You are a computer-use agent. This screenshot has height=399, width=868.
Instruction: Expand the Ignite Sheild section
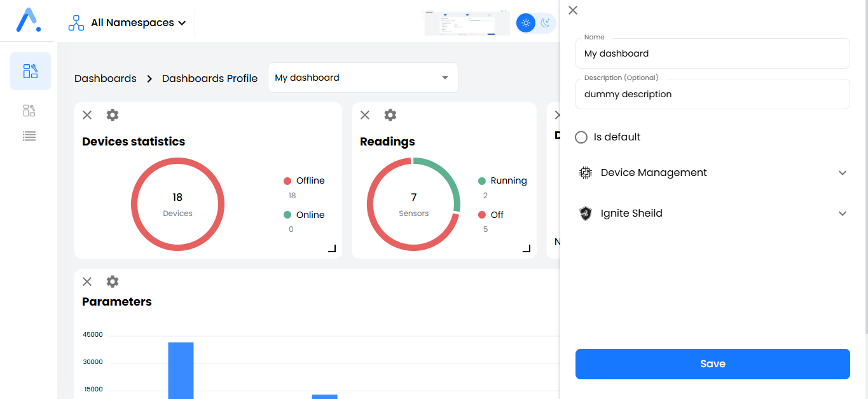click(x=843, y=213)
